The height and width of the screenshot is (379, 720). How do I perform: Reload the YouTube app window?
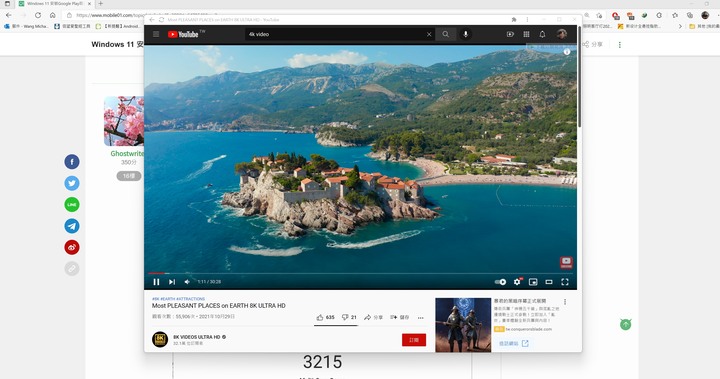[x=162, y=20]
